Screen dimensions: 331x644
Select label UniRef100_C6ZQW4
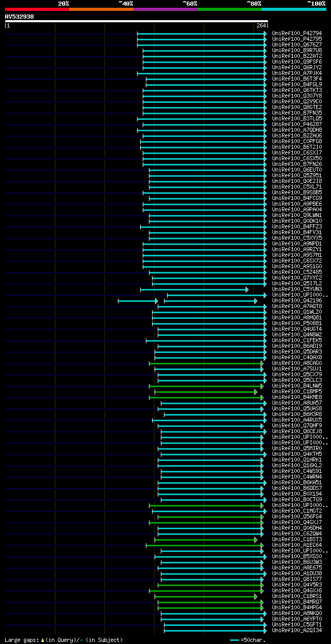coord(297,534)
